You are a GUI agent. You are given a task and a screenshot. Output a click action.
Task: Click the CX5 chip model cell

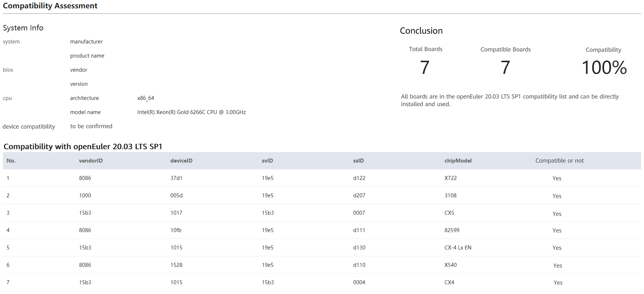(x=449, y=213)
